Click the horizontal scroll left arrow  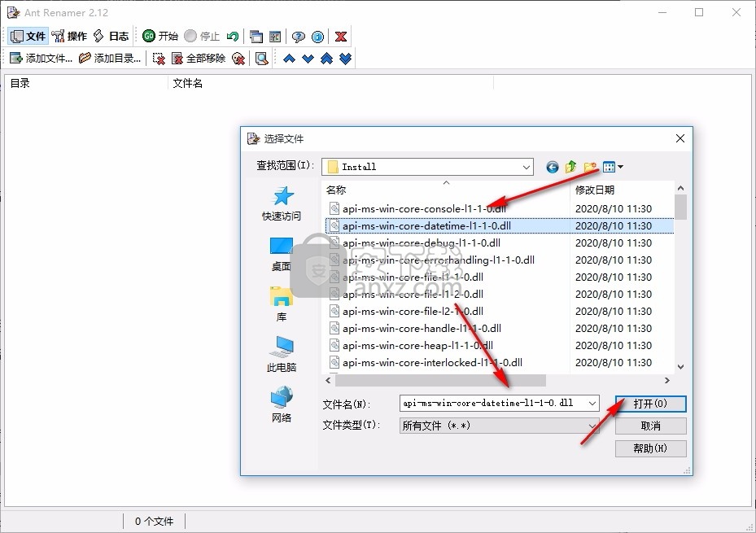328,381
